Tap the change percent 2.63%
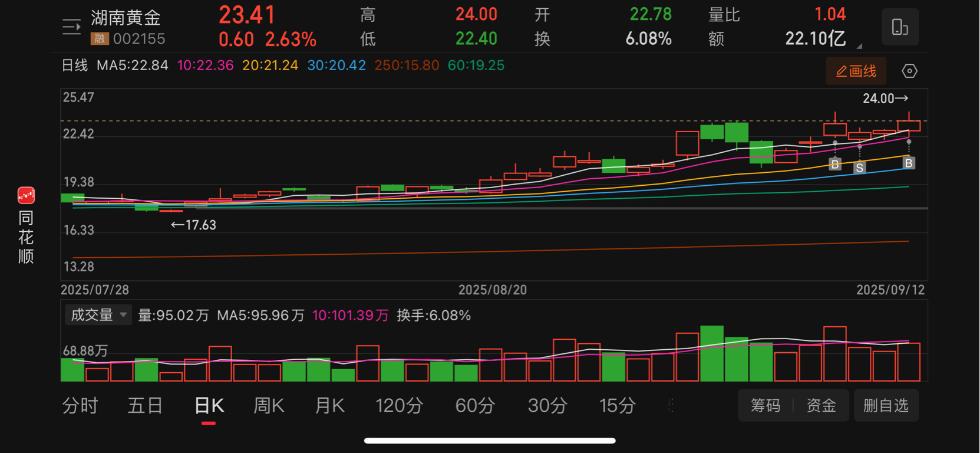Viewport: 980px width, 453px height. [x=291, y=40]
